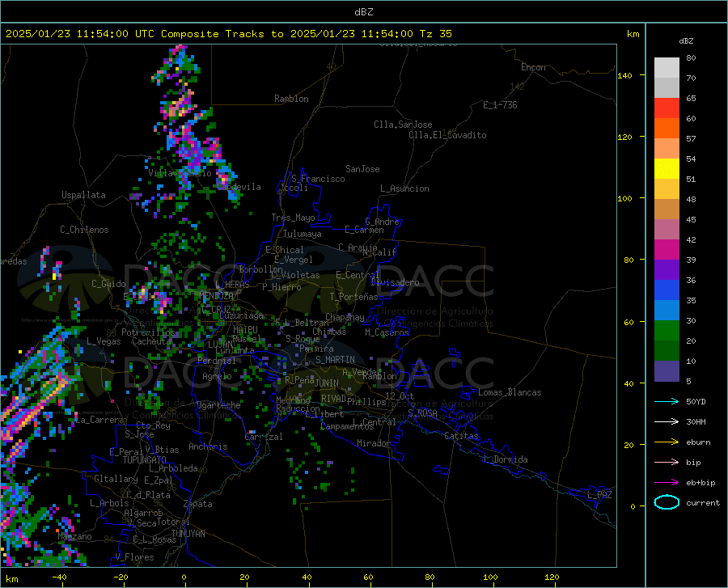
Task: Select the dark green 10 dBZ color swatch
Action: point(667,351)
